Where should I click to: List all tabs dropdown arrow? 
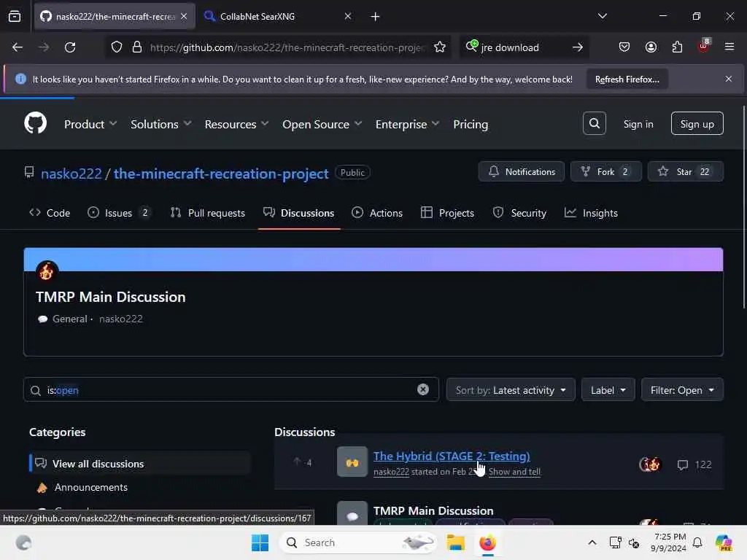coord(602,16)
